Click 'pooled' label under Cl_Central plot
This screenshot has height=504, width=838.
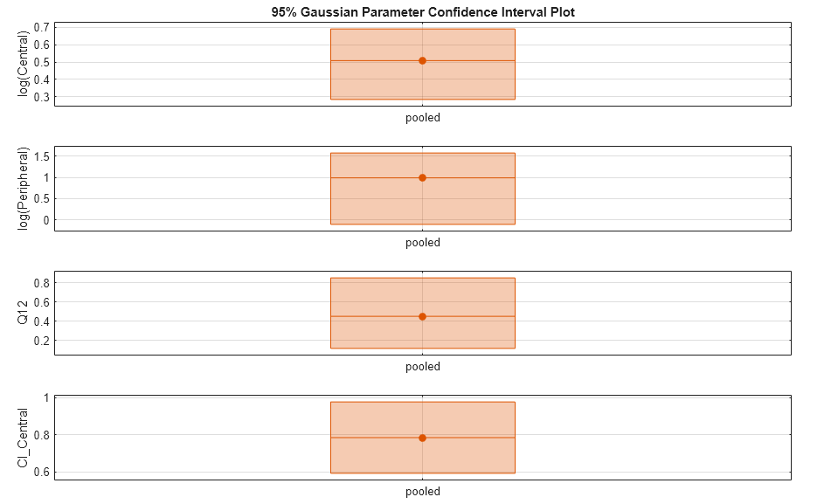[x=423, y=492]
